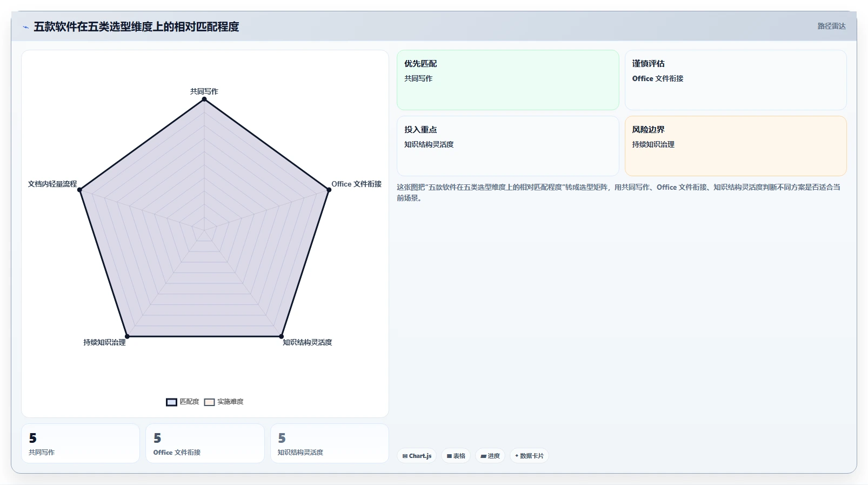Viewport: 868px width, 485px height.
Task: Open the 风险边界 card
Action: (736, 146)
